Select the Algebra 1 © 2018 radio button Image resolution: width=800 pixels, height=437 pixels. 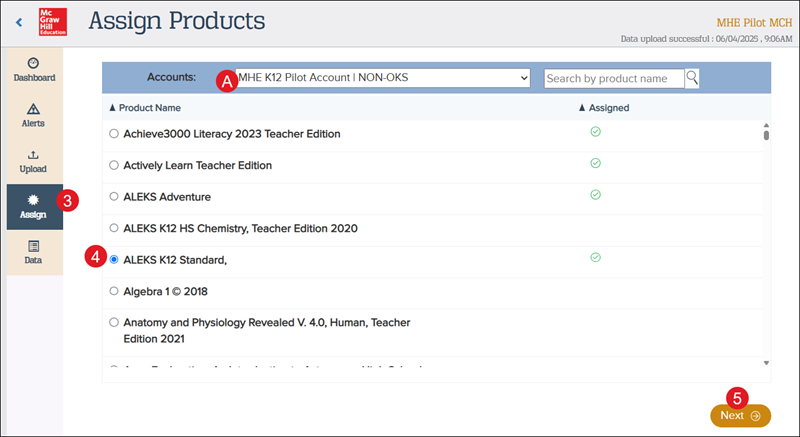pyautogui.click(x=114, y=291)
